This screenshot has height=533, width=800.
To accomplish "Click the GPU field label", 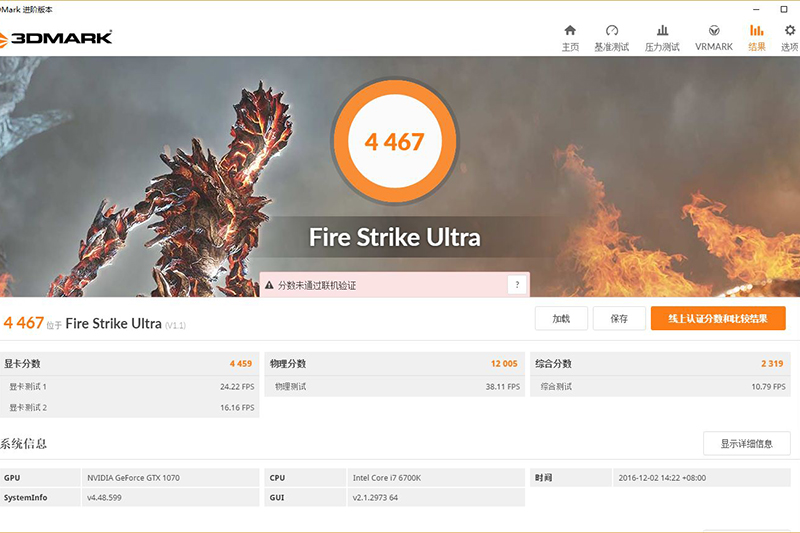I will pos(12,478).
